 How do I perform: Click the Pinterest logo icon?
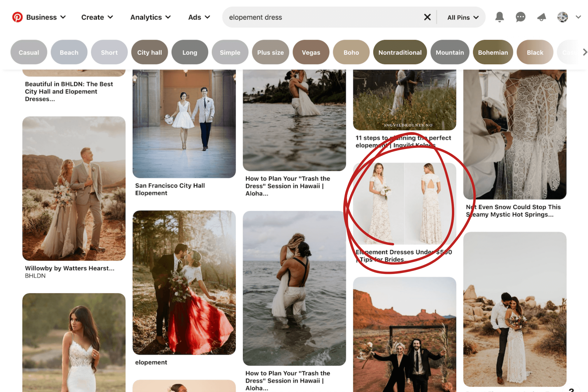point(17,17)
